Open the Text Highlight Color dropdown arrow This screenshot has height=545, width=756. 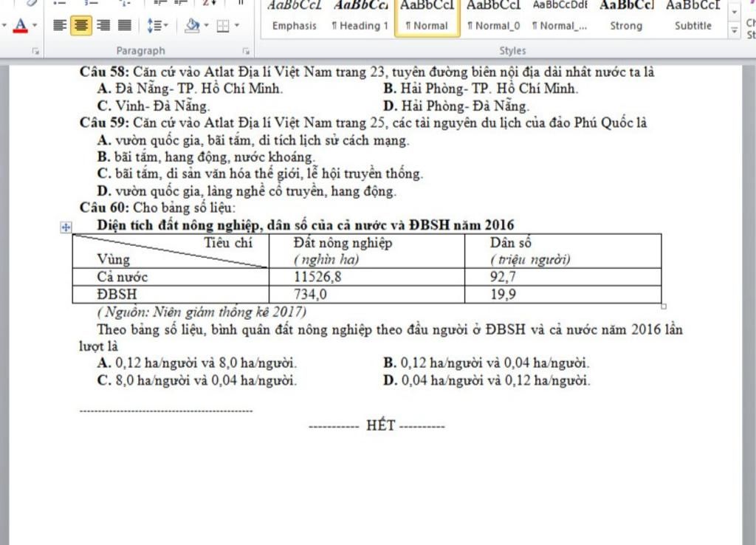[x=4, y=25]
